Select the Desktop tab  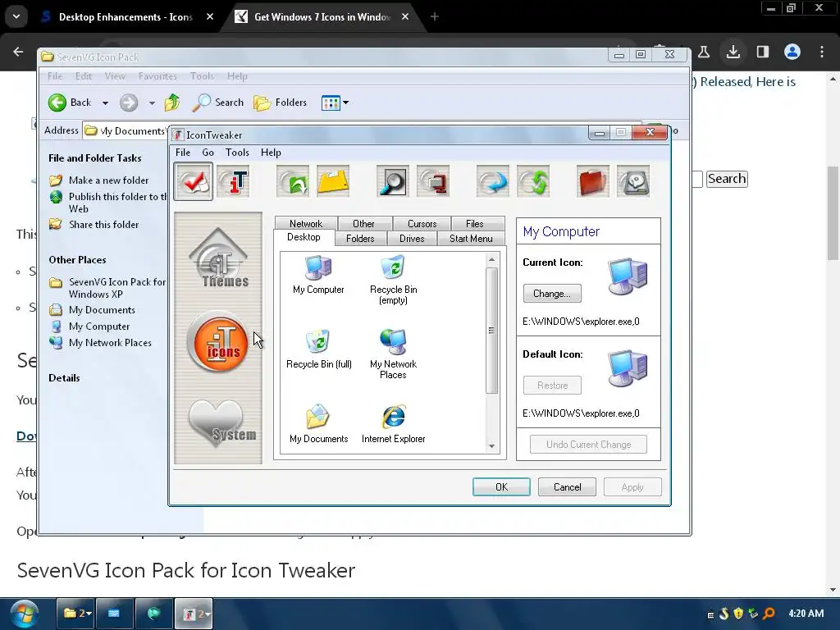pos(304,237)
